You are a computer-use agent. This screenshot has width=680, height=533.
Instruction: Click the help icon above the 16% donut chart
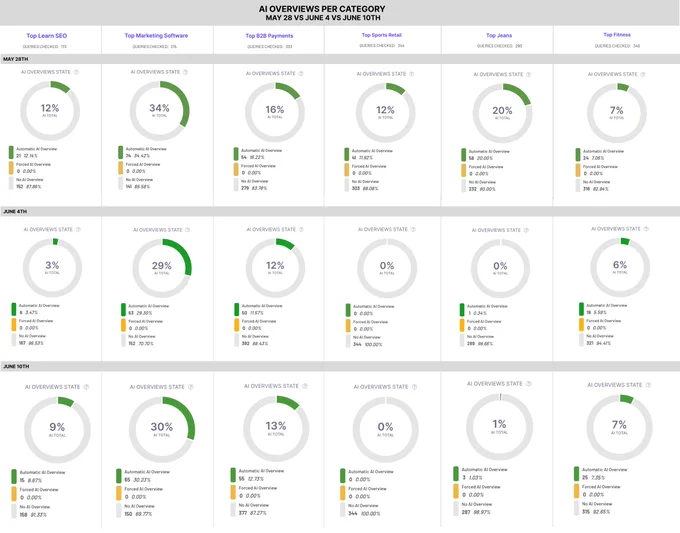coord(301,73)
